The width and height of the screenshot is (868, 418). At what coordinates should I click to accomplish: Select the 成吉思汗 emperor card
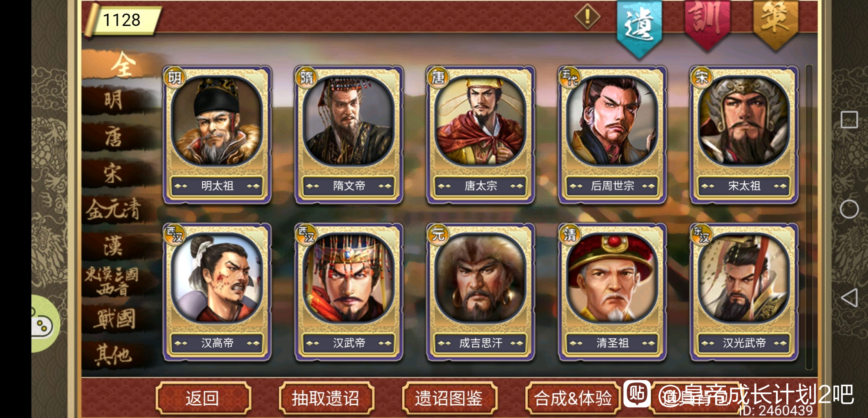481,292
